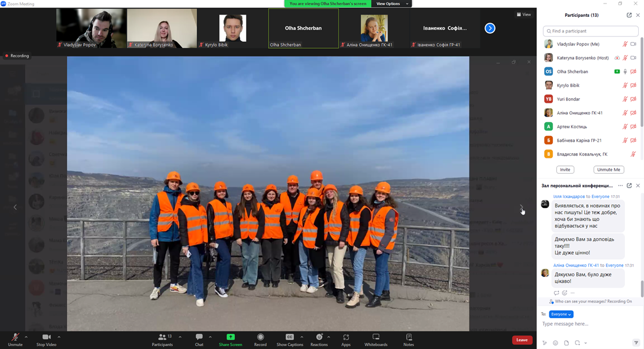Expand audio options arrow beside Unmute
The image size is (644, 349).
(x=26, y=337)
